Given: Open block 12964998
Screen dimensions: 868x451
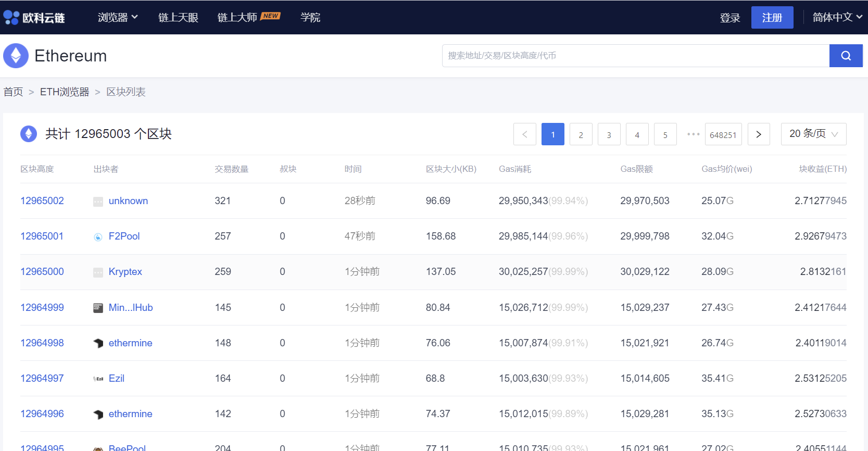Looking at the screenshot, I should tap(42, 343).
